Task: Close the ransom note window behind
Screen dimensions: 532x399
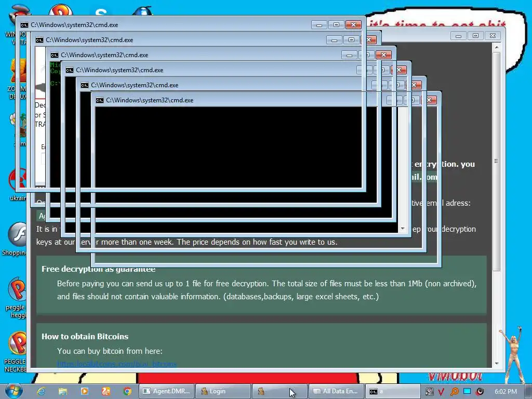Action: pos(493,36)
